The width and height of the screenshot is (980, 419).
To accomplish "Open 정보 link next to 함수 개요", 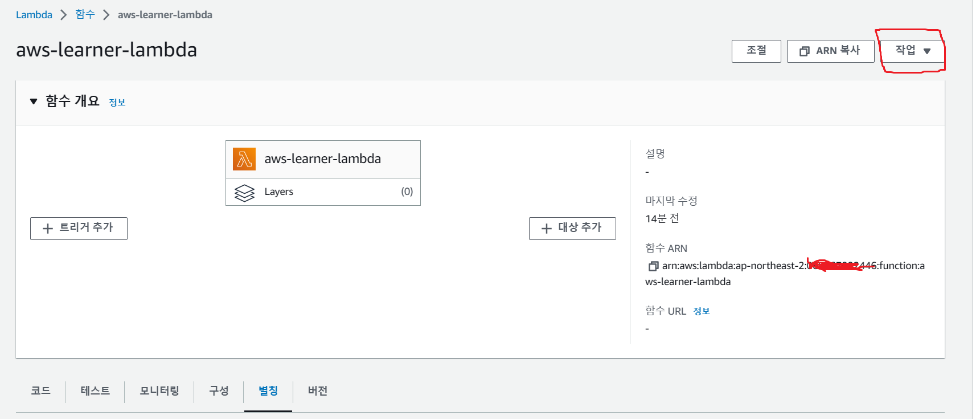I will (x=117, y=103).
